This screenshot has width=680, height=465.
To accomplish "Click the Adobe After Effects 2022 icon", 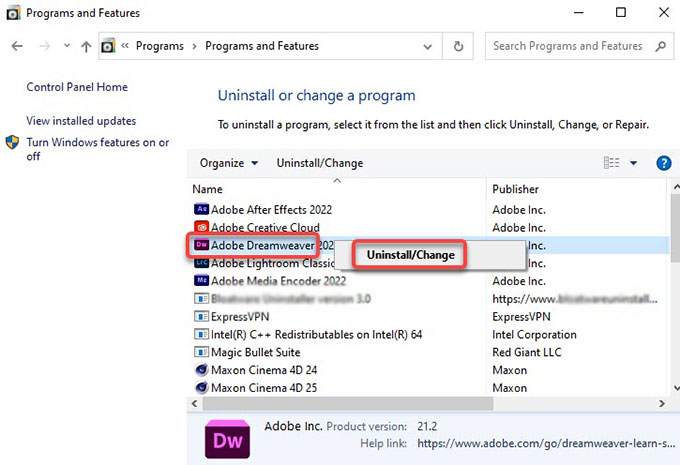I will 201,210.
